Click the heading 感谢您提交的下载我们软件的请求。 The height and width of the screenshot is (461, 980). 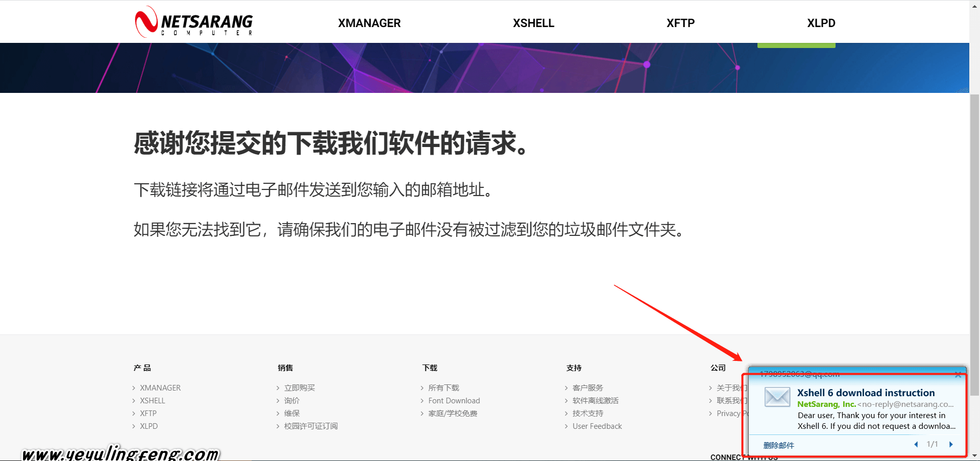pyautogui.click(x=330, y=143)
